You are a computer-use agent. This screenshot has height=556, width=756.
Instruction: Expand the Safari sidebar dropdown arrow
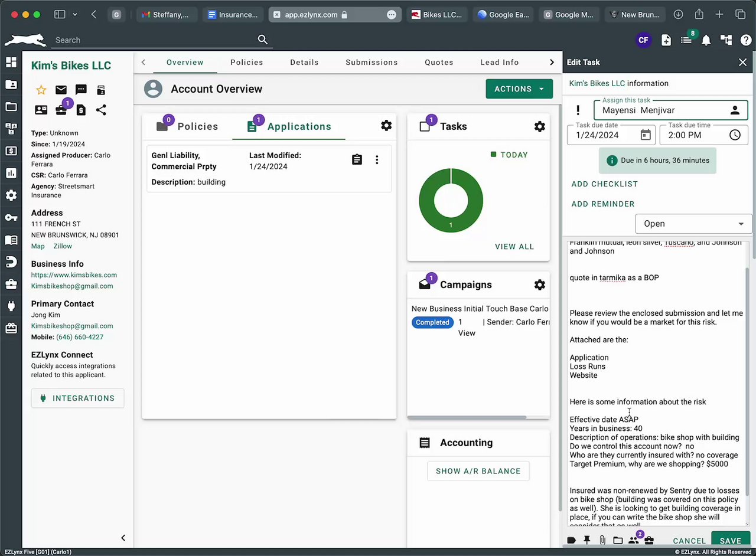pos(74,14)
